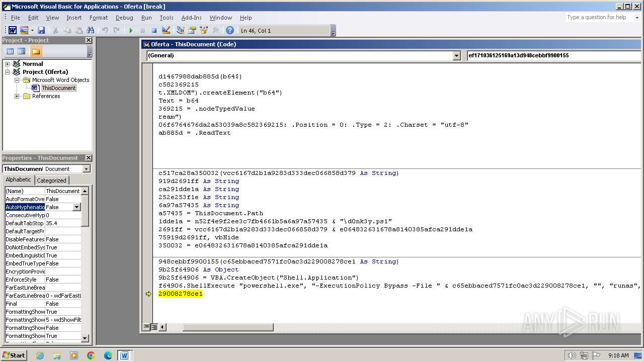This screenshot has height=362, width=644.
Task: Click the Toggle Folders icon in Project panel
Action: 36,51
